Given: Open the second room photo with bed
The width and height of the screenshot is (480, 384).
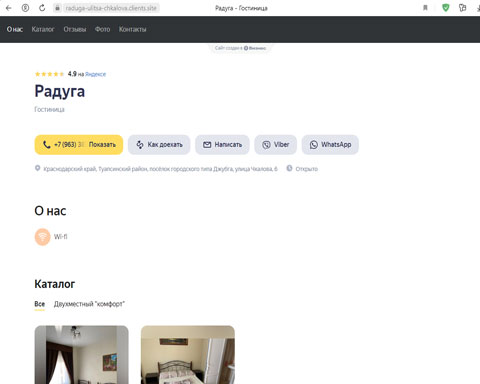Looking at the screenshot, I should 188,355.
